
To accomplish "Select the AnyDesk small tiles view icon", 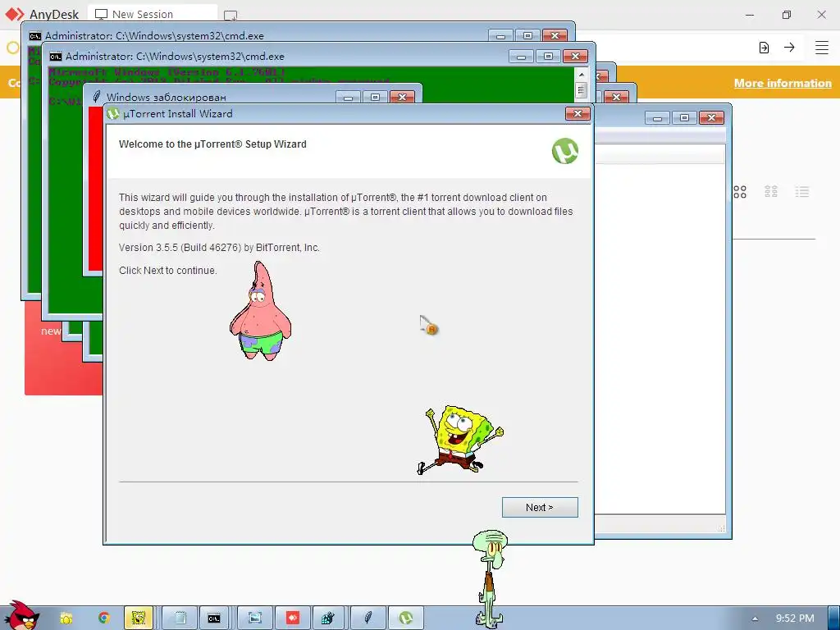I will click(771, 191).
